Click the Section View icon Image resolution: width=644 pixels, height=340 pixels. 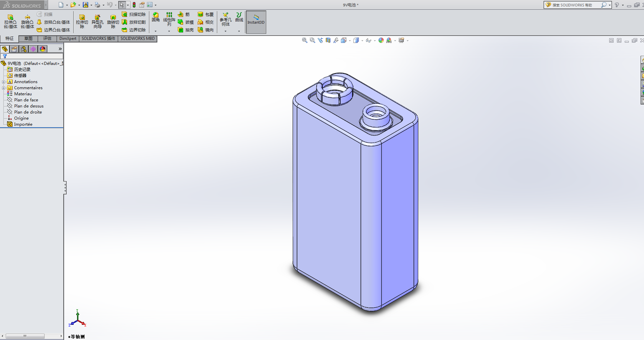pyautogui.click(x=328, y=41)
